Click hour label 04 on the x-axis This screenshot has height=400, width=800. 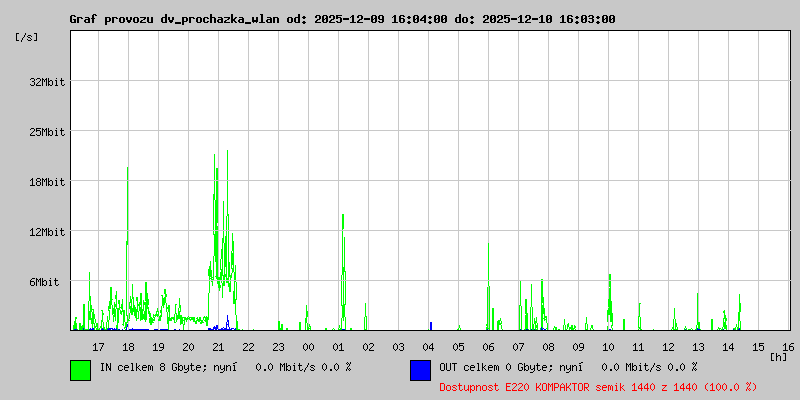click(428, 347)
